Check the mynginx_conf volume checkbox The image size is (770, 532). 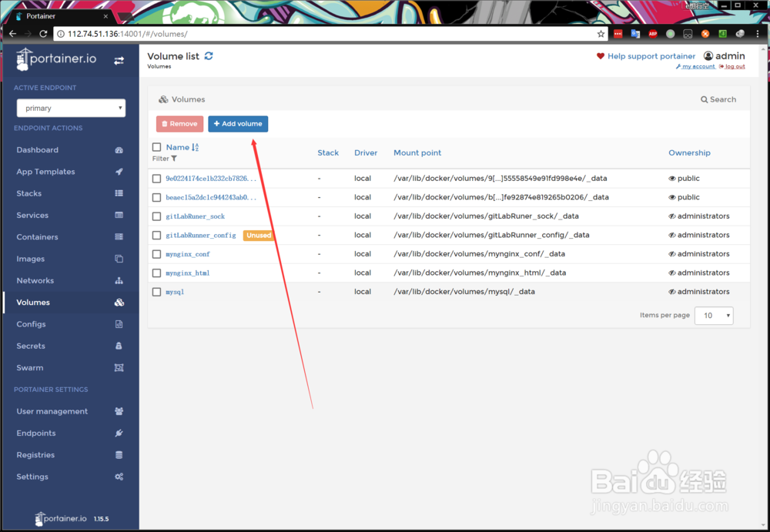[157, 253]
